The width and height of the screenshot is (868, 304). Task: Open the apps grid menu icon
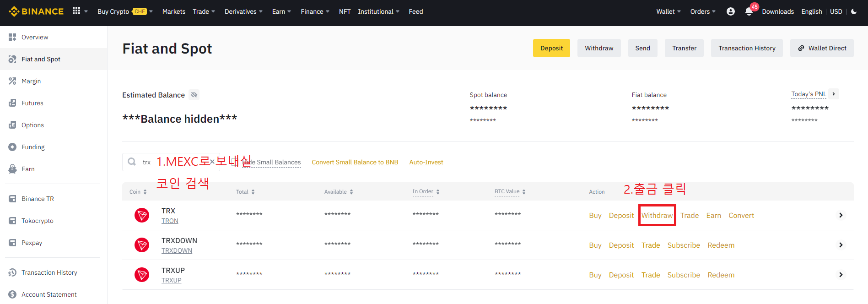coord(76,11)
